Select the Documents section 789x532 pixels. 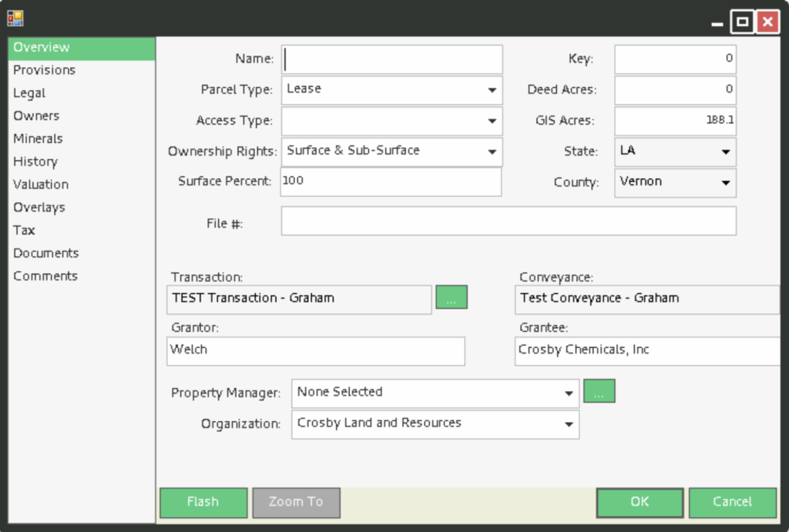coord(46,253)
